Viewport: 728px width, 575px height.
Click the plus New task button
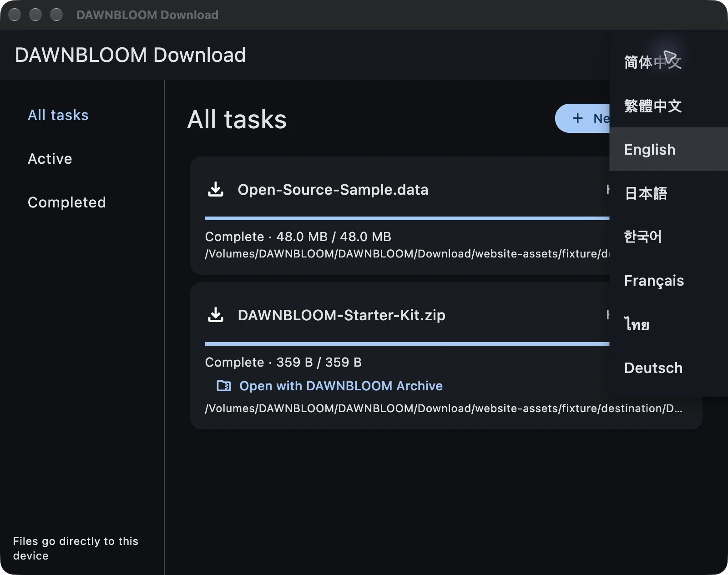tap(583, 118)
